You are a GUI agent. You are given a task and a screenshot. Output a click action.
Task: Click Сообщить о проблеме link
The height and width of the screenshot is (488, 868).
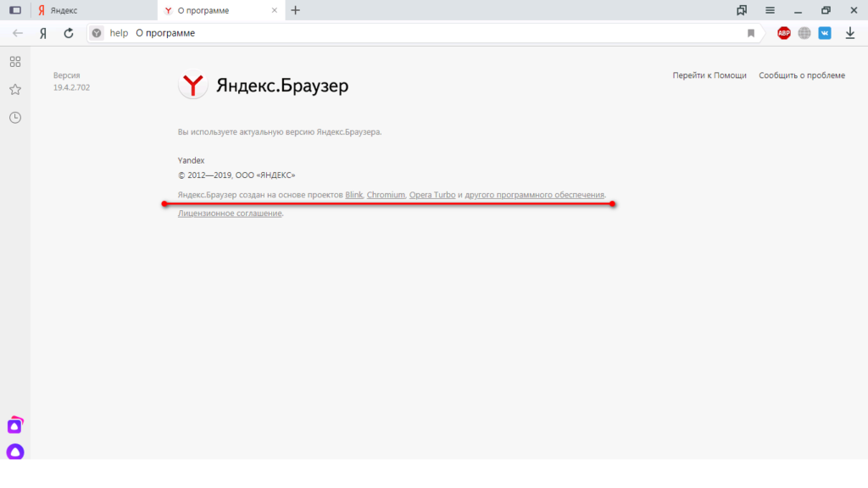[x=802, y=75]
